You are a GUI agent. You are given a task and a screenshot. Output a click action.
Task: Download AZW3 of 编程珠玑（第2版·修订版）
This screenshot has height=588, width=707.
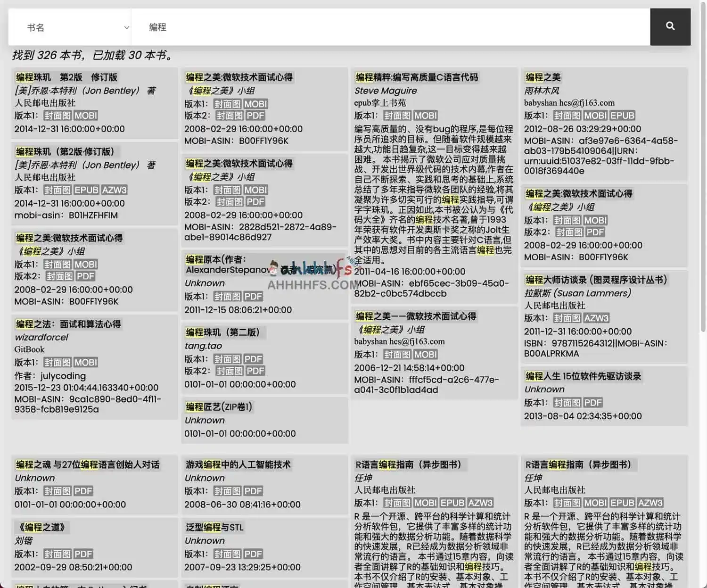pos(114,190)
